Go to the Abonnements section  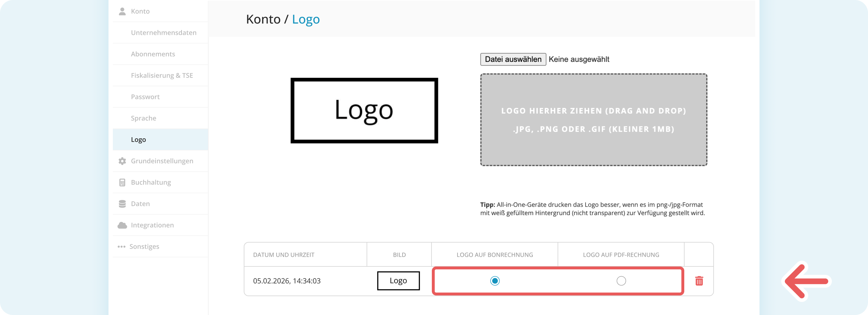(153, 54)
